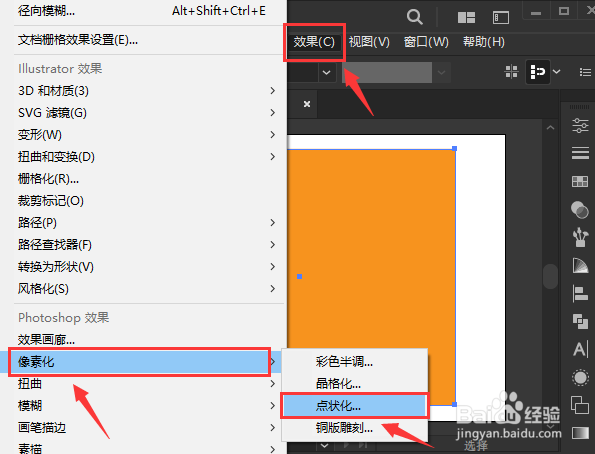Open the Swatches grid panel icon
This screenshot has height=454, width=595.
point(580,181)
